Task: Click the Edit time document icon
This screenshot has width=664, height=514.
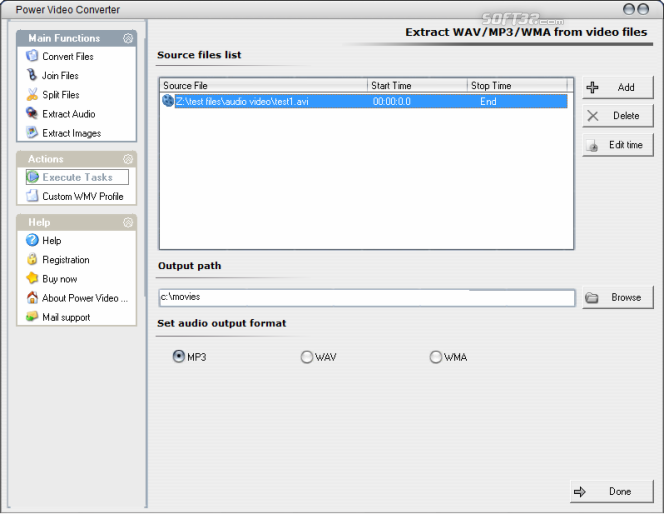Action: pyautogui.click(x=592, y=146)
